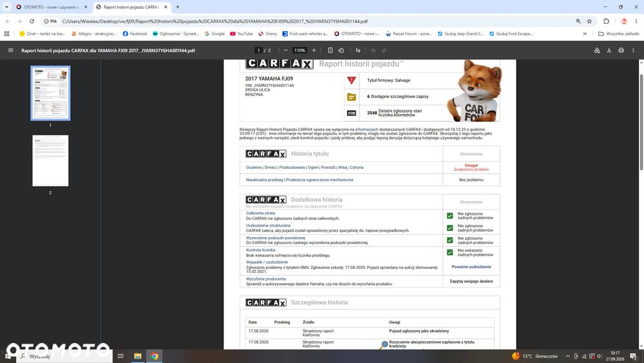Open the Wszystkie zakładki folder
Viewport: 644px width, 363px height.
pos(618,34)
